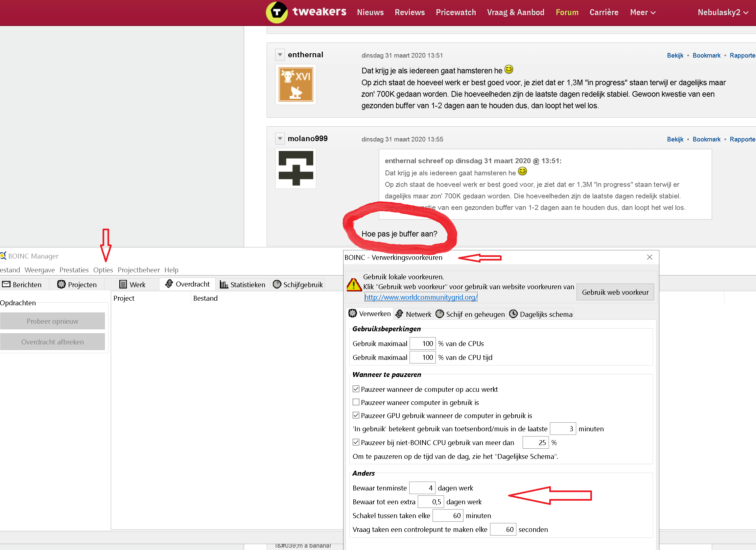756x550 pixels.
Task: Click the Gebruik web voorkeur button
Action: [x=615, y=292]
